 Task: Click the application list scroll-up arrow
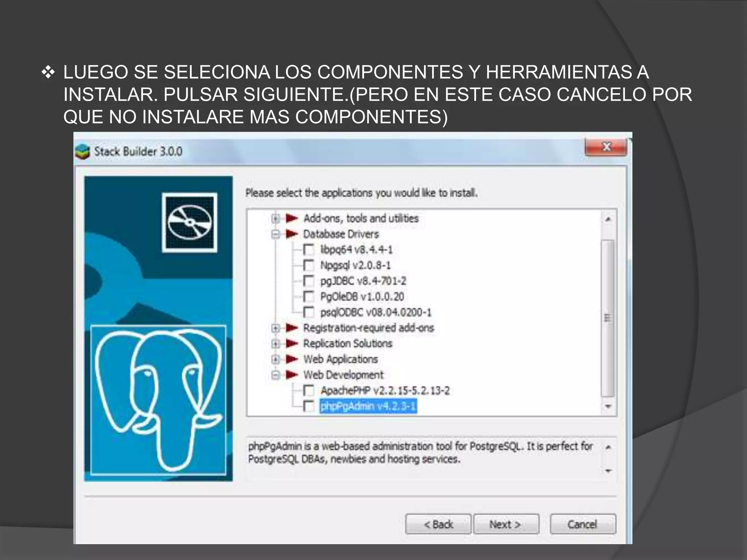[608, 219]
